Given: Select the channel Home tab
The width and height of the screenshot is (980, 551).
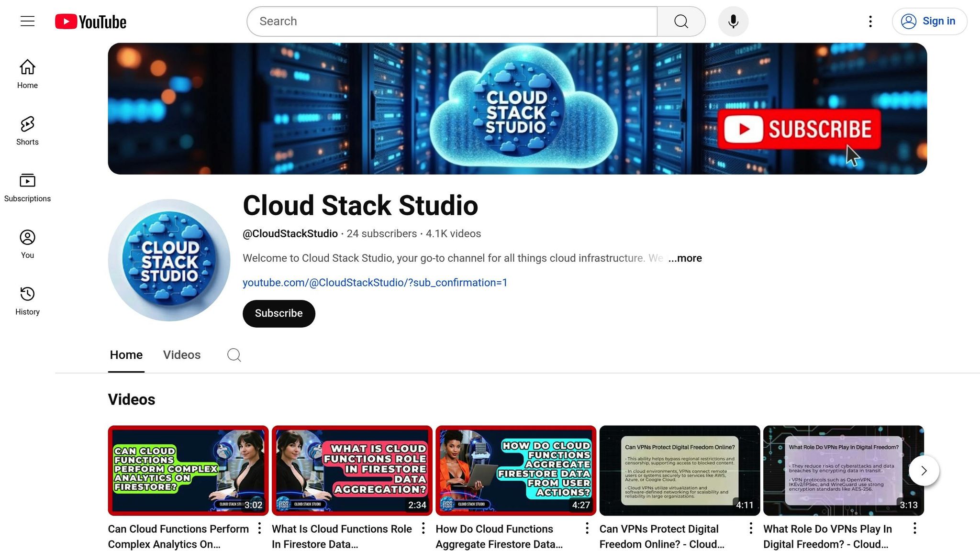Looking at the screenshot, I should pyautogui.click(x=126, y=355).
